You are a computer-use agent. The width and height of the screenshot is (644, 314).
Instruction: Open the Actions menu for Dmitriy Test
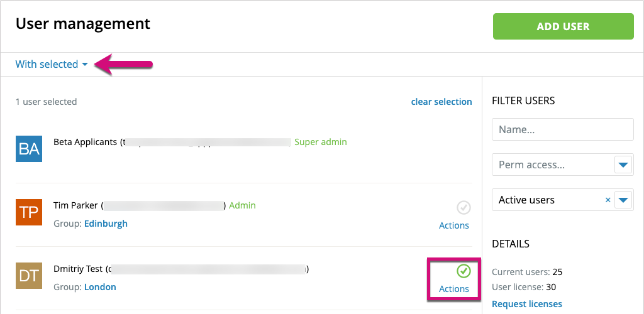click(x=454, y=289)
